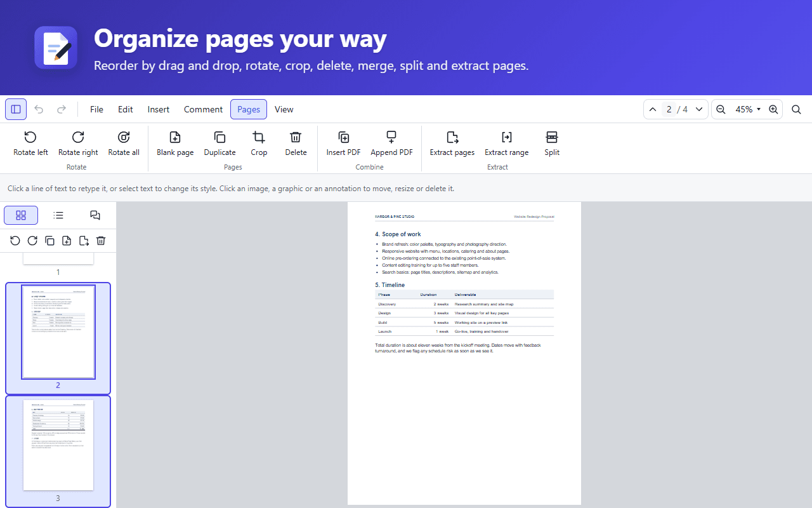Open the 45% zoom level dropdown
812x508 pixels.
point(747,109)
